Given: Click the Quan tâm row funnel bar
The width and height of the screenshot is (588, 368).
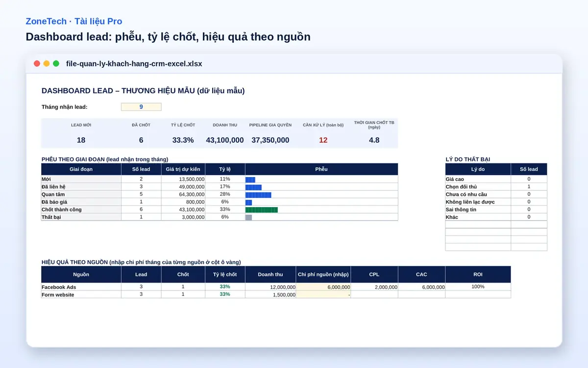Looking at the screenshot, I should click(258, 195).
